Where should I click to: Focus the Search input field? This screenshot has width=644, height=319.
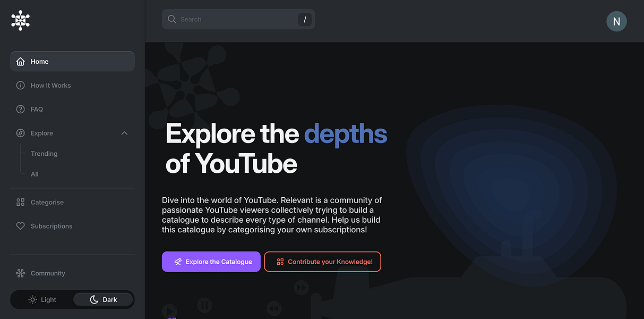238,19
